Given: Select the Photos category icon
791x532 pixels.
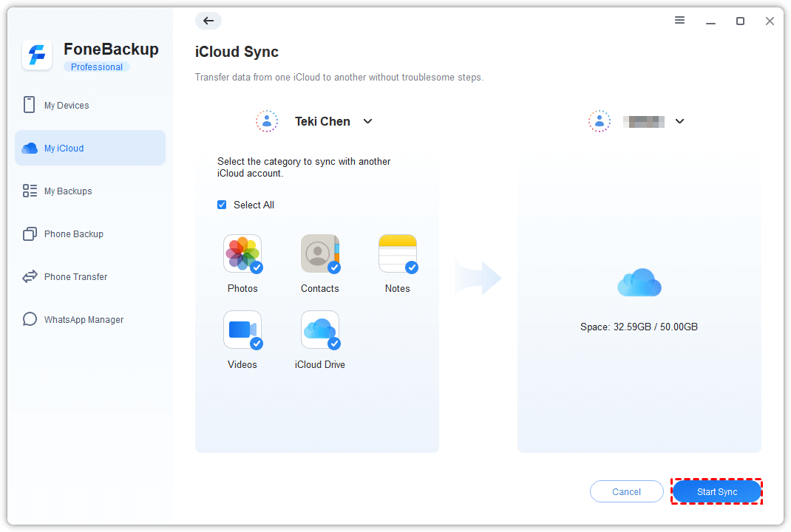Looking at the screenshot, I should click(242, 253).
